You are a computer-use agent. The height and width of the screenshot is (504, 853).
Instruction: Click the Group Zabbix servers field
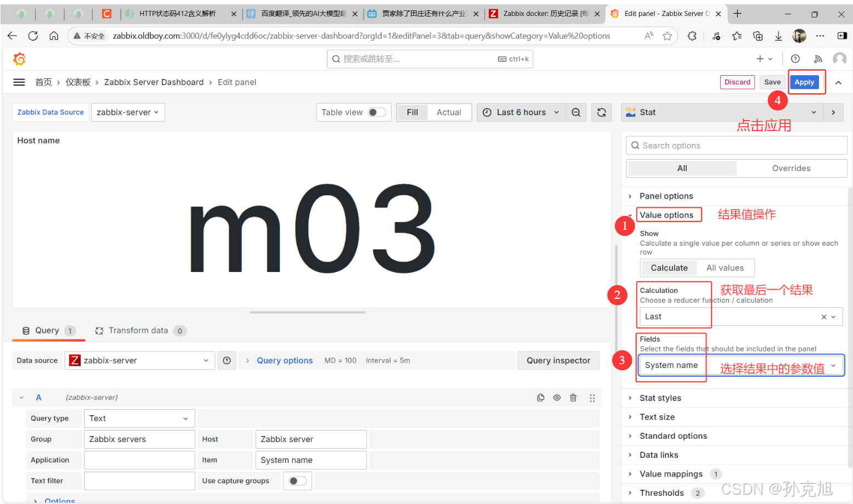(139, 439)
